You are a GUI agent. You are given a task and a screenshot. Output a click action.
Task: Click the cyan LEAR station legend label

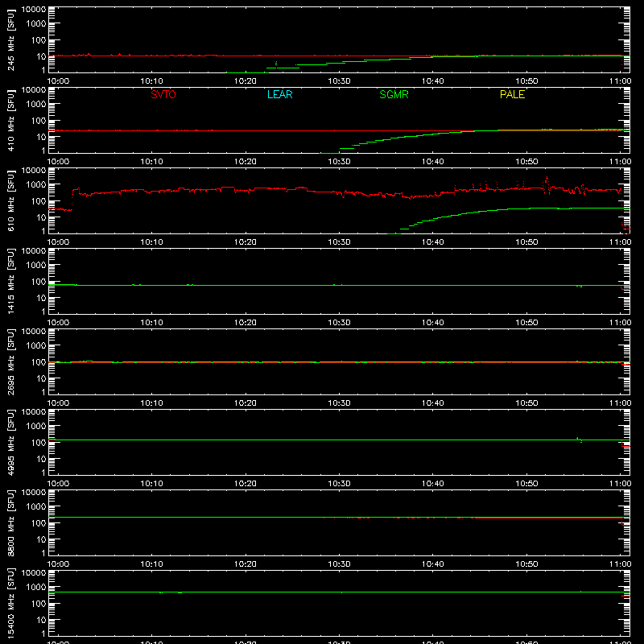click(279, 94)
